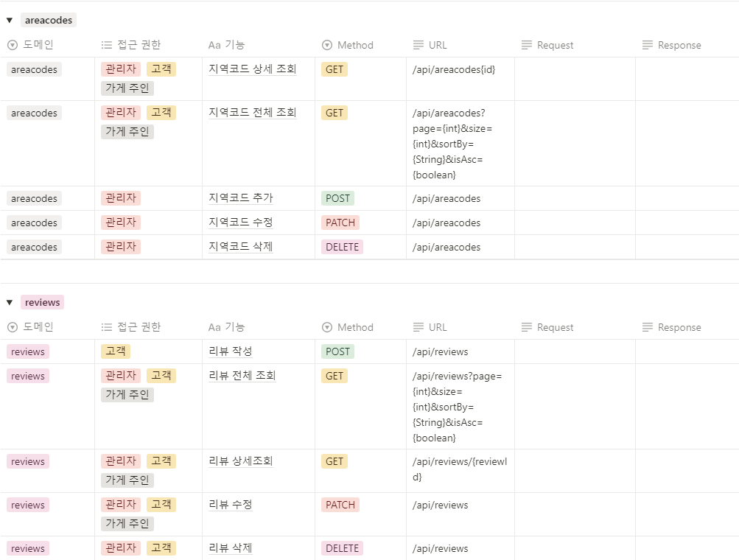Click /api/reviews URL in 리뷰 수정 row
This screenshot has height=560, width=739.
point(440,505)
